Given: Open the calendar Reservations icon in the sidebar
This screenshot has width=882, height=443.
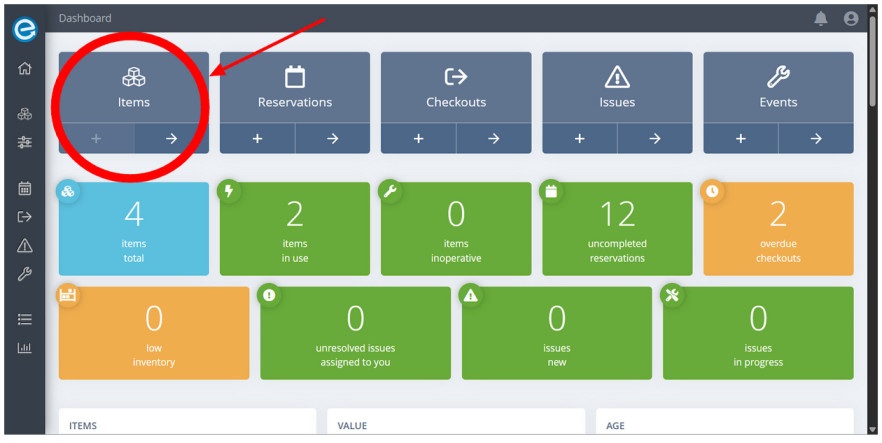Looking at the screenshot, I should pyautogui.click(x=24, y=188).
